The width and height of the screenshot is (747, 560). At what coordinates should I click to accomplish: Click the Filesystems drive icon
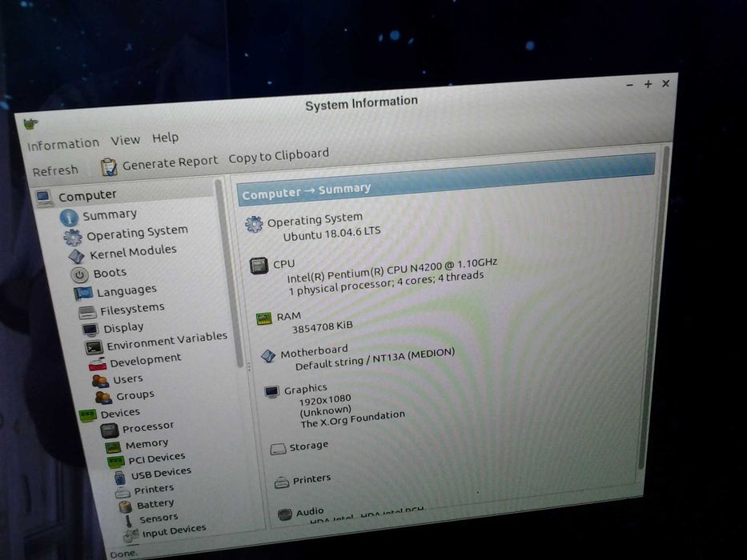click(x=87, y=312)
